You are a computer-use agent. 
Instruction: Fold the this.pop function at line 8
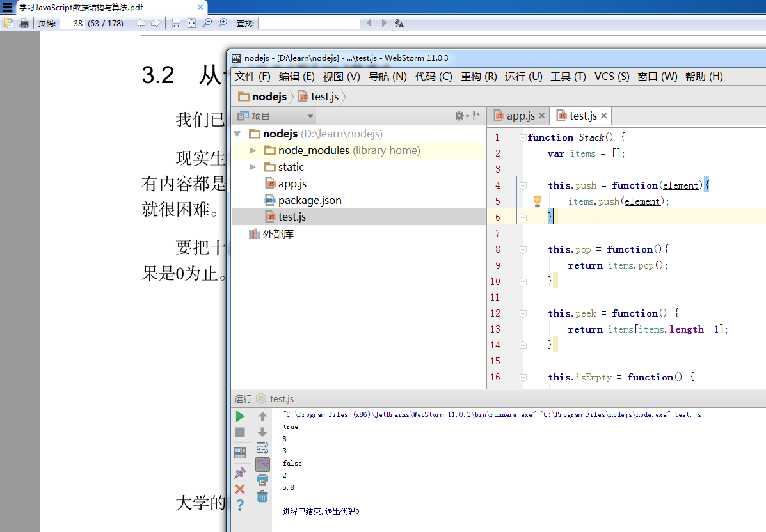click(523, 249)
